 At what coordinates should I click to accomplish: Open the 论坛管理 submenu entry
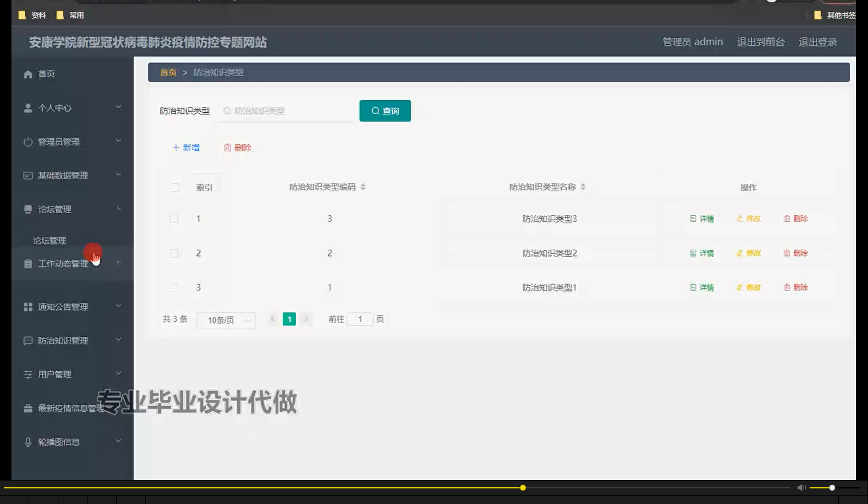click(x=49, y=241)
